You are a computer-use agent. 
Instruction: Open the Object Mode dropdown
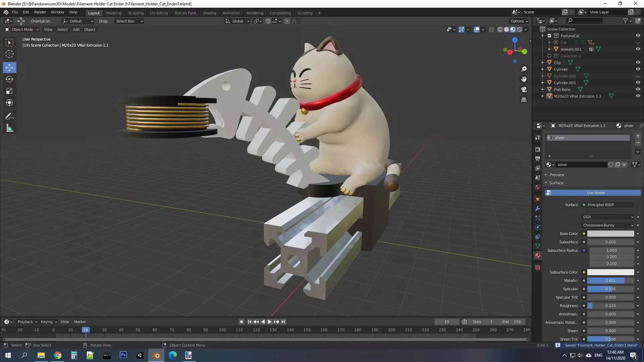pos(22,29)
